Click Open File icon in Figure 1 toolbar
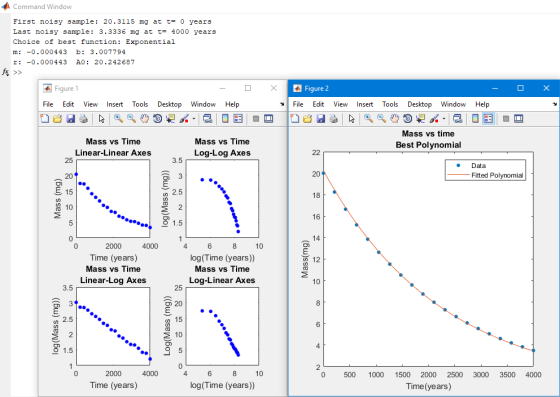This screenshot has width=560, height=397. (58, 119)
